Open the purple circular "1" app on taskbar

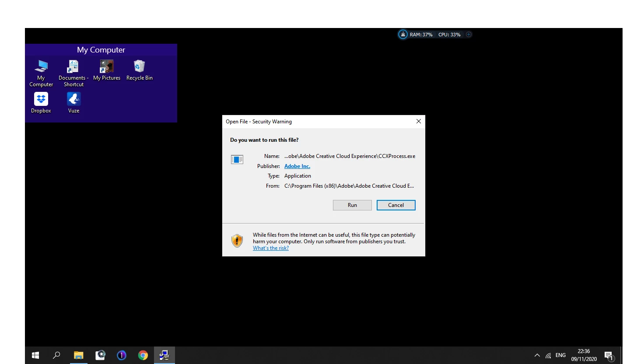[122, 355]
